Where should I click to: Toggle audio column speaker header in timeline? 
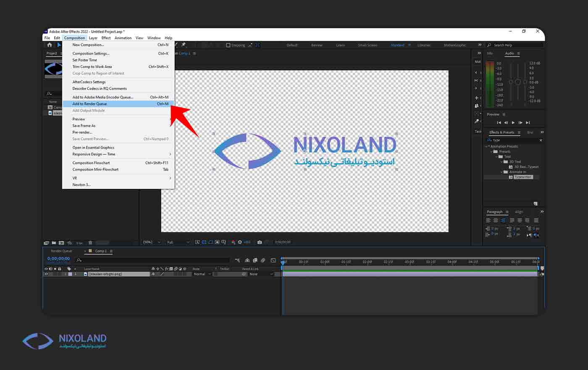tap(50, 269)
